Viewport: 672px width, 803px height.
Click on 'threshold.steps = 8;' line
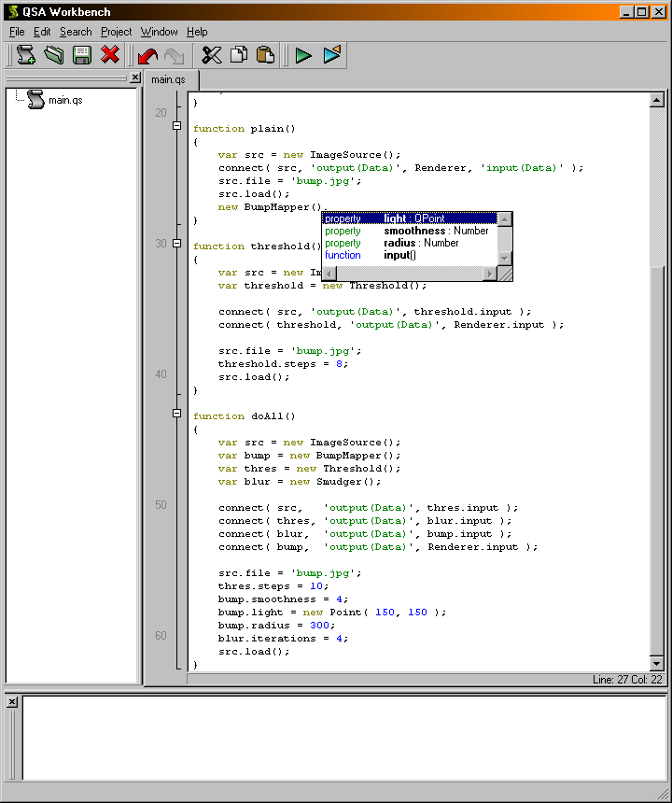(283, 364)
